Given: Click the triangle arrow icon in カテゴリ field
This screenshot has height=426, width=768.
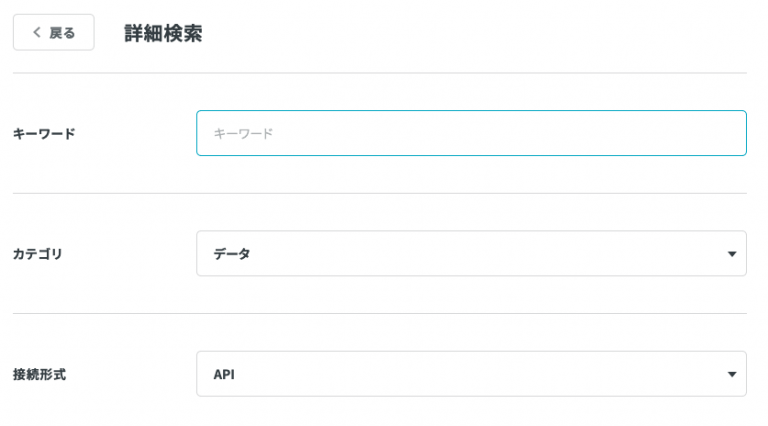Looking at the screenshot, I should [732, 254].
